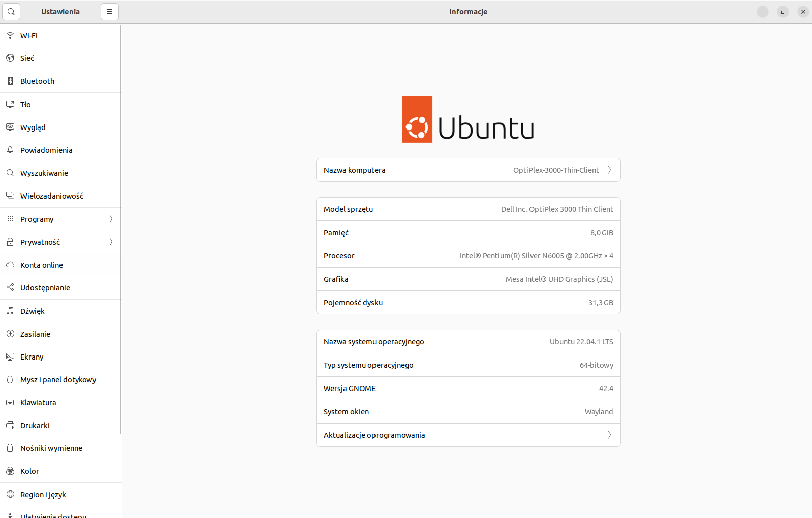
Task: Click the Bluetooth icon in the sidebar
Action: coord(10,81)
